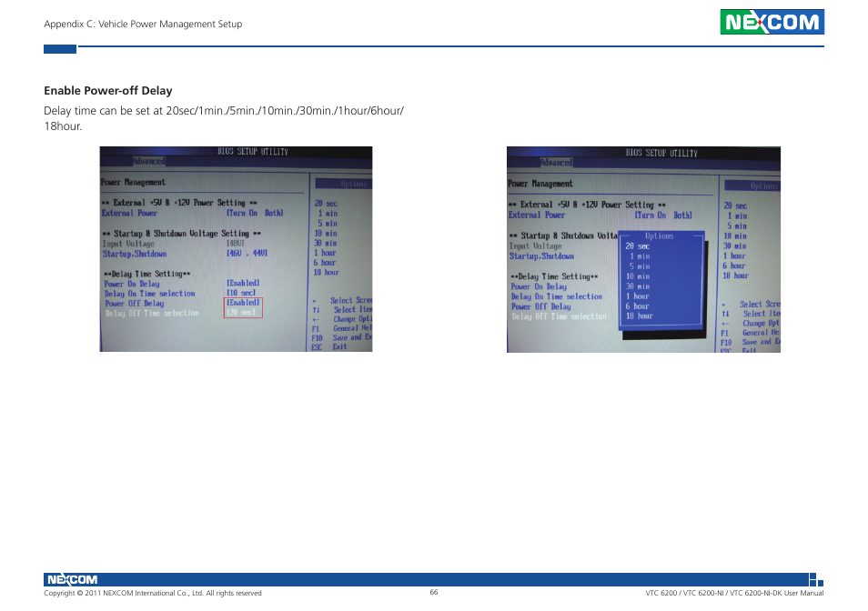Click "Save and Exit" F10 hint in left BIOS
This screenshot has width=868, height=611.
(342, 337)
